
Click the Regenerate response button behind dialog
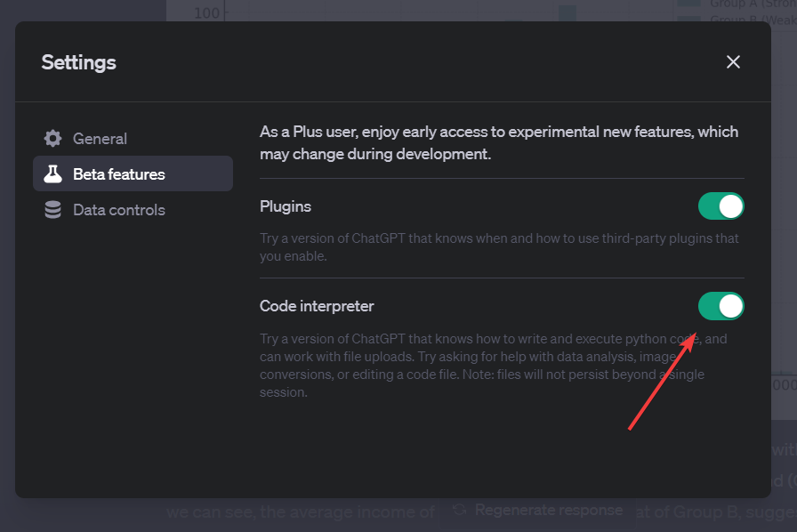tap(538, 510)
